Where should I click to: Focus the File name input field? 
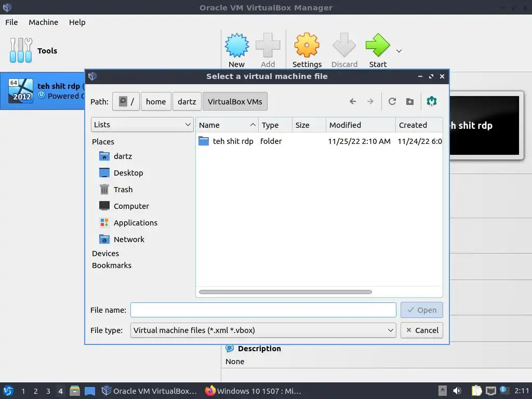[263, 310]
